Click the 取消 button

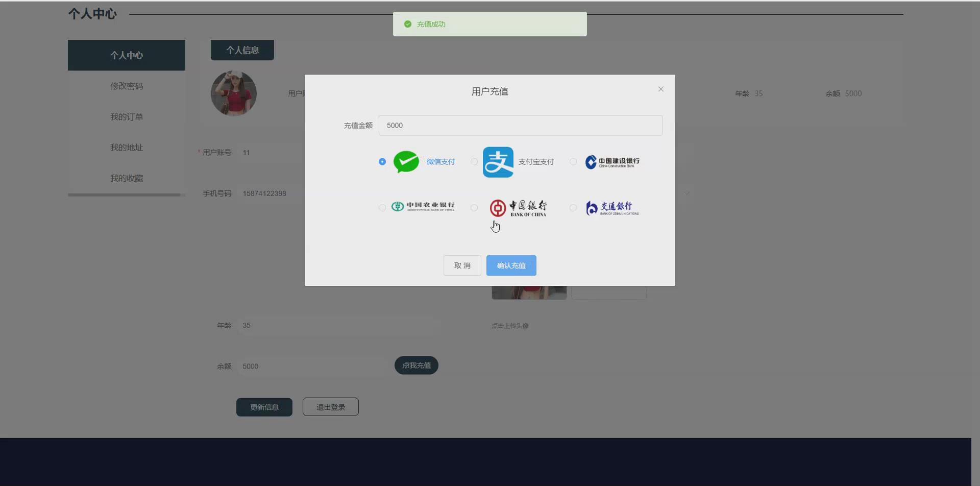(x=462, y=265)
